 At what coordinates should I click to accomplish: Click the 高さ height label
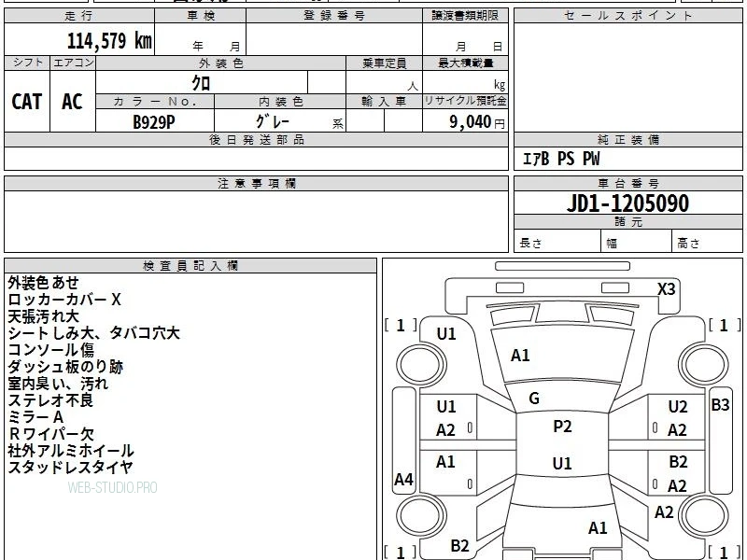click(688, 244)
